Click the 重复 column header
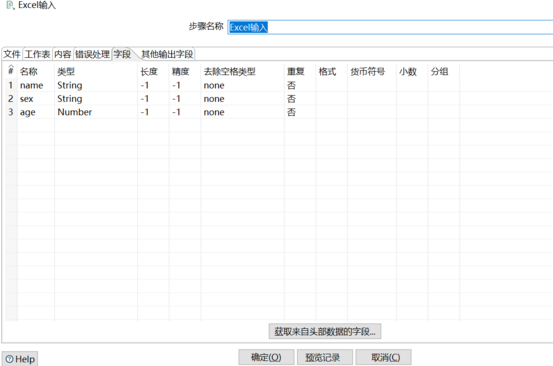553x366 pixels. (296, 72)
